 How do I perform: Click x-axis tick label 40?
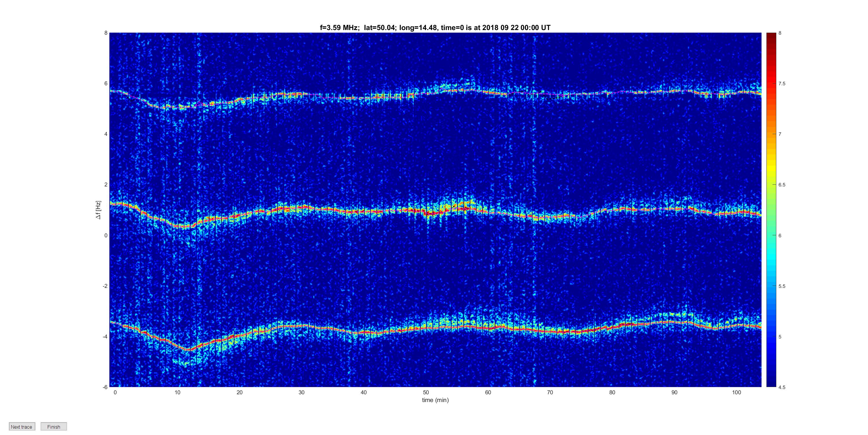point(364,392)
